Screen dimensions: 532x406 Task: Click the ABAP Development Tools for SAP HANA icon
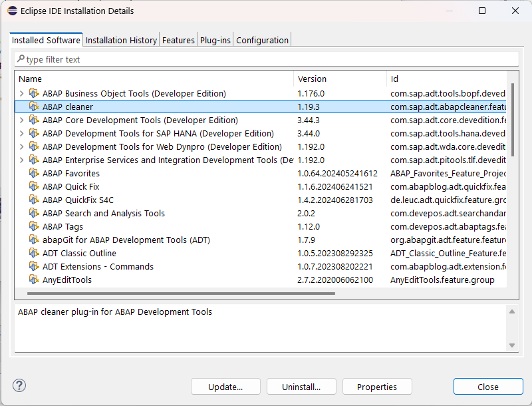pos(34,133)
